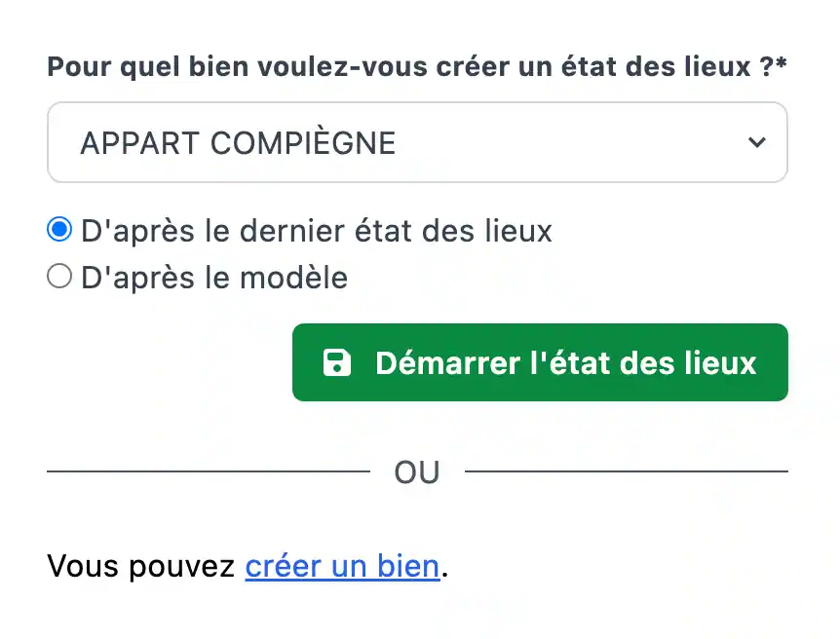Click the APPART COMPIÈGNE text in the selector

pyautogui.click(x=238, y=143)
